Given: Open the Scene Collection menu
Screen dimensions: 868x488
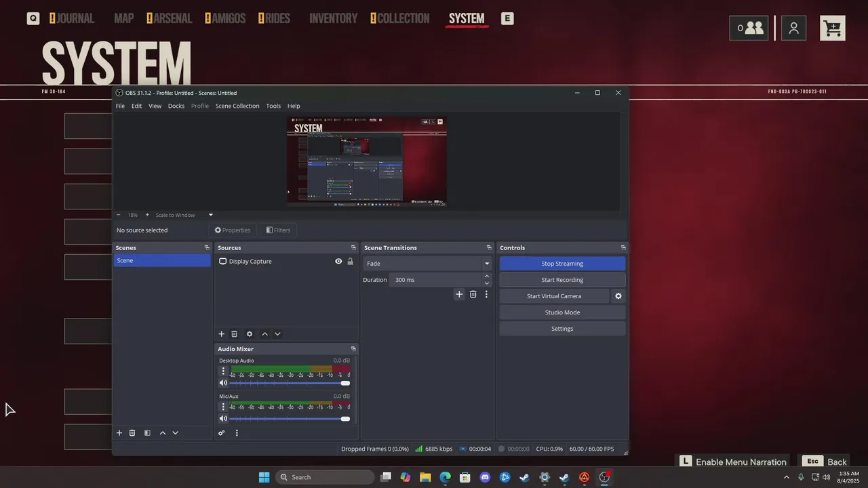Looking at the screenshot, I should 237,106.
